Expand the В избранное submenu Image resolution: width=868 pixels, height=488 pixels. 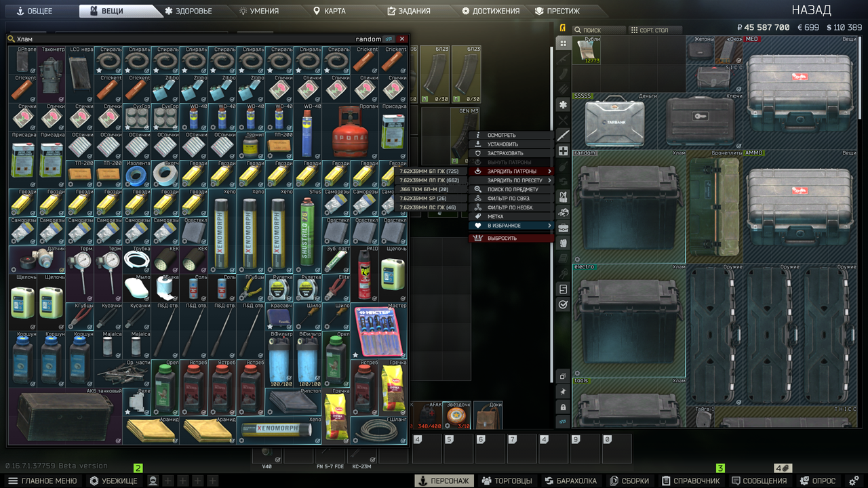point(511,225)
